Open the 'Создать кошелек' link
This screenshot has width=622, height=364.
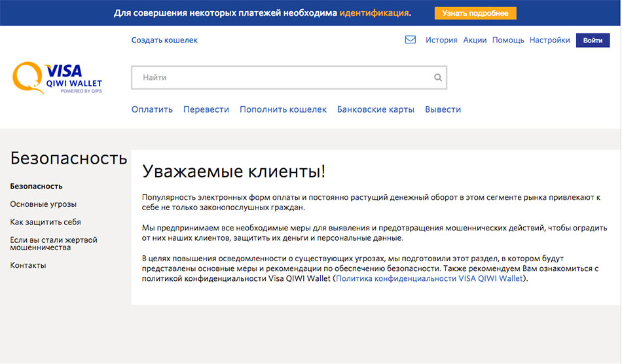(x=164, y=40)
